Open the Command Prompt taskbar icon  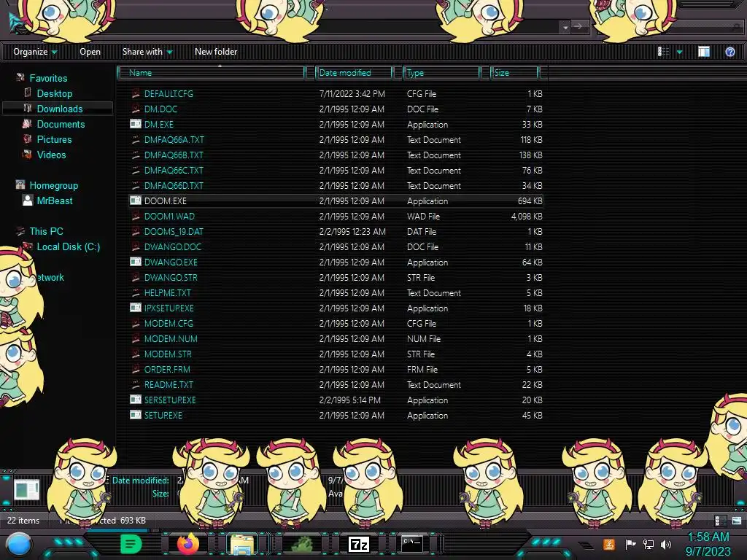click(411, 544)
